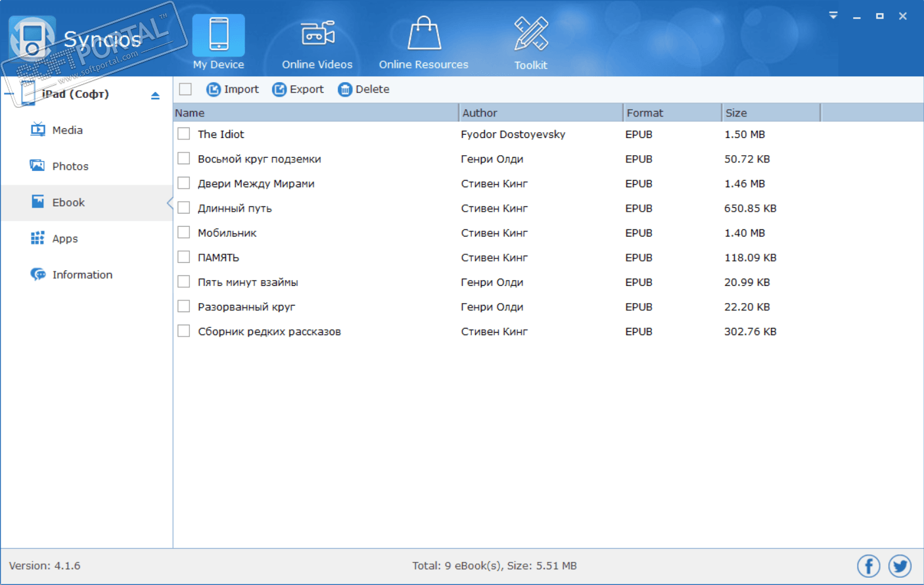Check the box for The Idiot
924x585 pixels.
(x=184, y=134)
